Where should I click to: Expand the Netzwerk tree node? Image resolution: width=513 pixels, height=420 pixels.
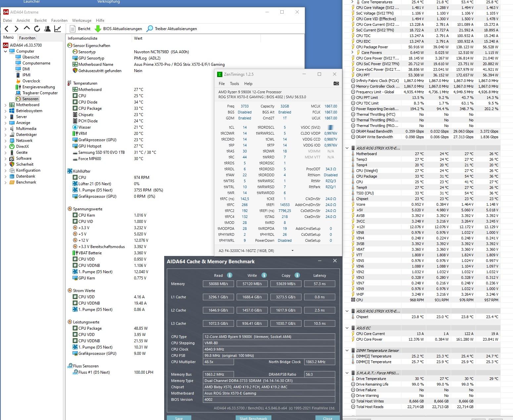(5, 141)
